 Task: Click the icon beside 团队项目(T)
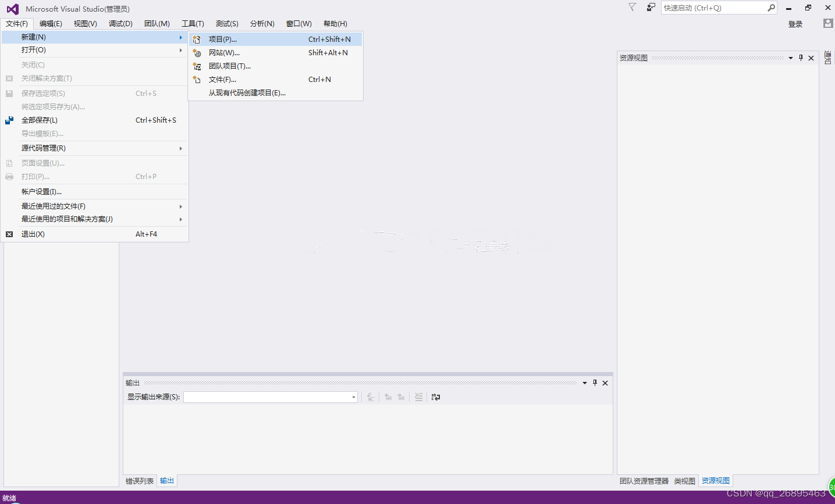pyautogui.click(x=197, y=66)
